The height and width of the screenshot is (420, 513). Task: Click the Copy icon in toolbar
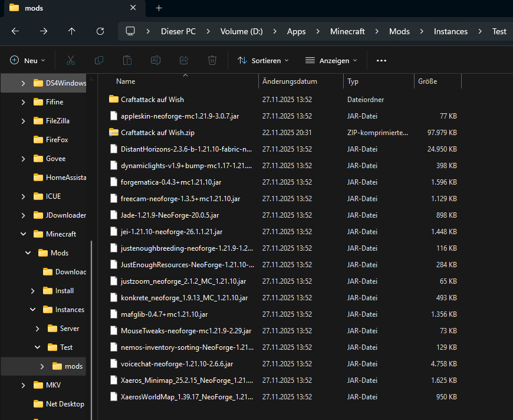tap(99, 60)
